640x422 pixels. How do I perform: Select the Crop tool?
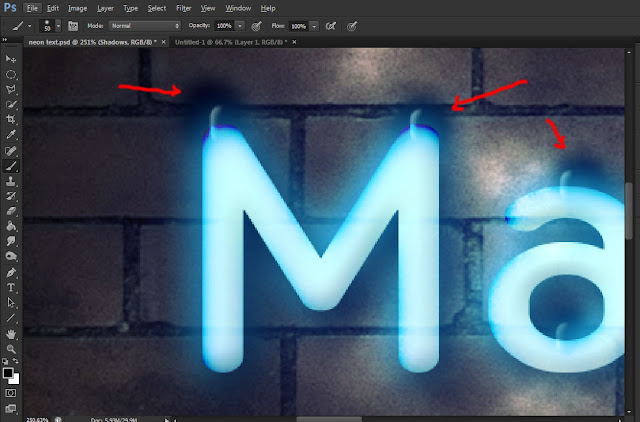tap(11, 120)
